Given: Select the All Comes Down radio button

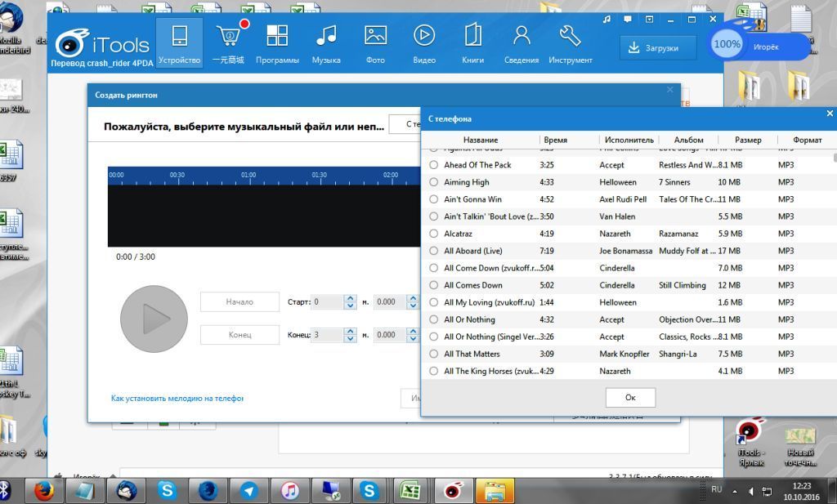Looking at the screenshot, I should (433, 285).
